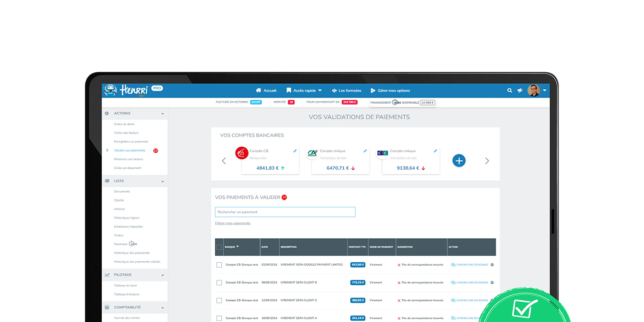Open the search magnifier in header
The height and width of the screenshot is (322, 644).
point(510,90)
